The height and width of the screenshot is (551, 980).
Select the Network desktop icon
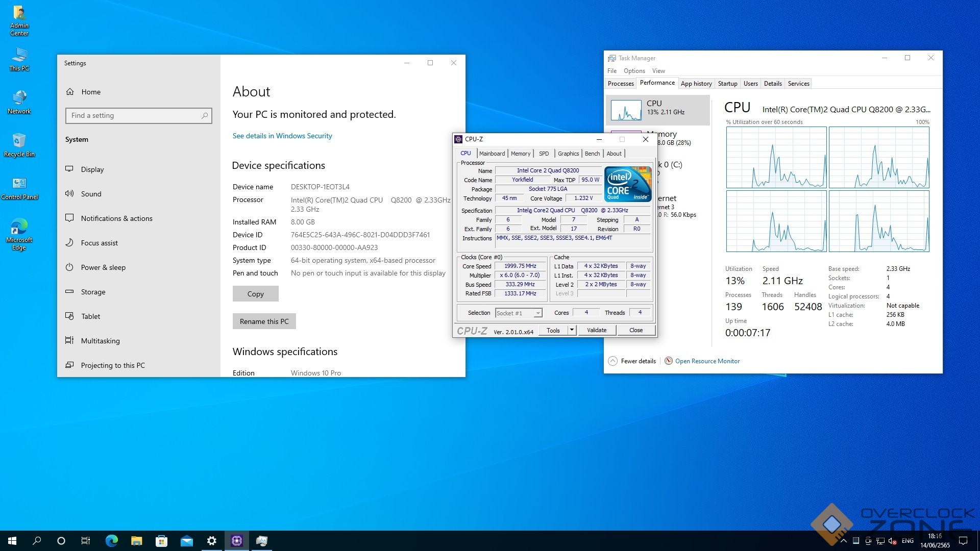(19, 102)
